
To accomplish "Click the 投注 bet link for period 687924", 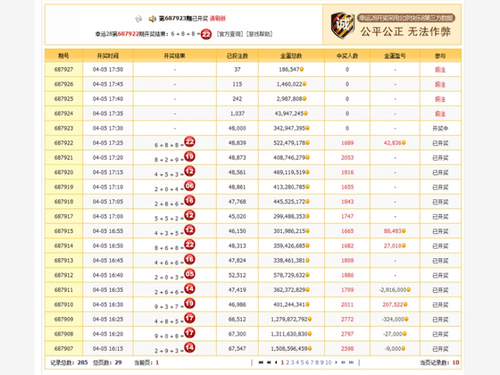I will pos(440,113).
